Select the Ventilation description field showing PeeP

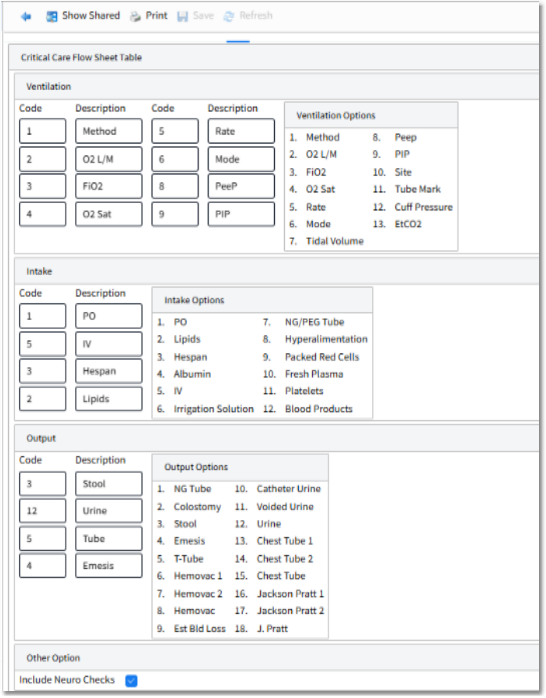(241, 186)
